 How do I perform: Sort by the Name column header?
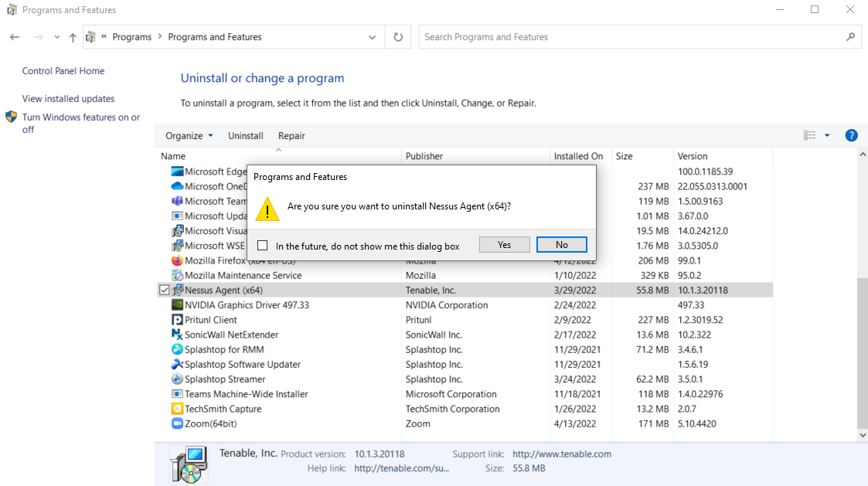point(279,156)
